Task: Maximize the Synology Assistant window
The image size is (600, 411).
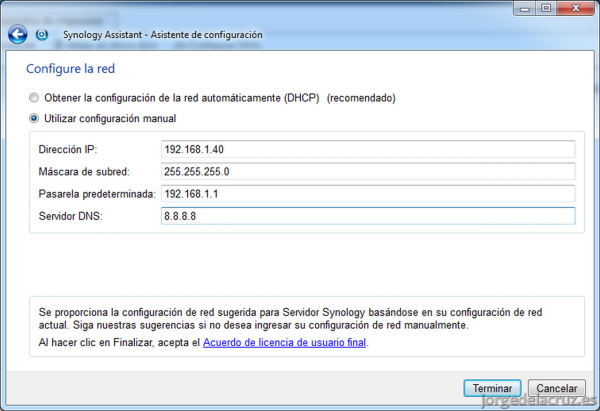Action: [546, 8]
